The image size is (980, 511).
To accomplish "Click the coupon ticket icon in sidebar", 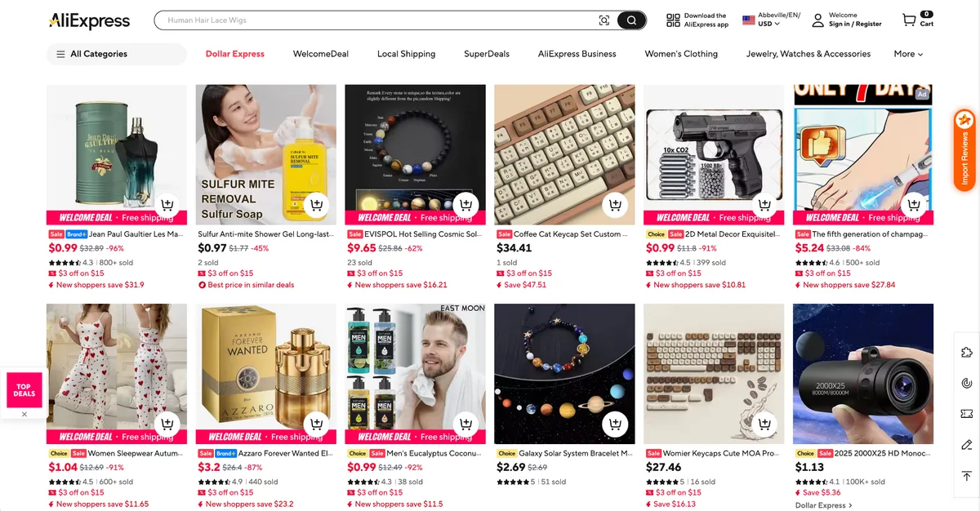I will (x=967, y=414).
